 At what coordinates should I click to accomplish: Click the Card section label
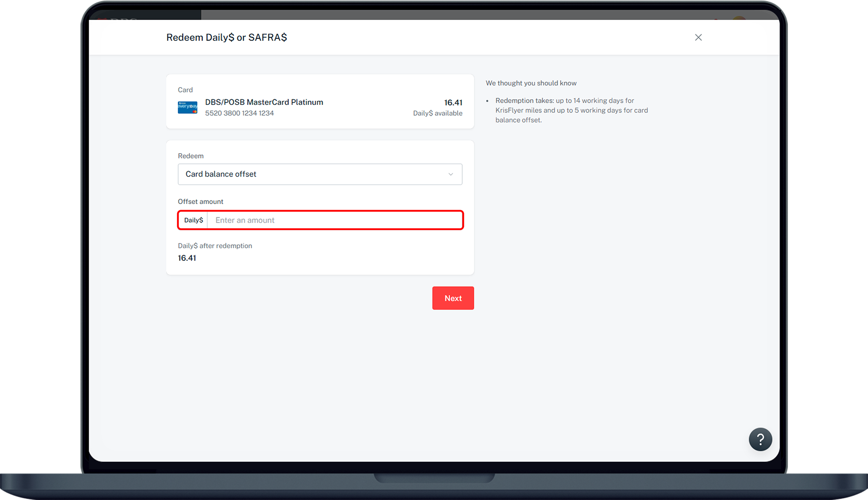(185, 90)
